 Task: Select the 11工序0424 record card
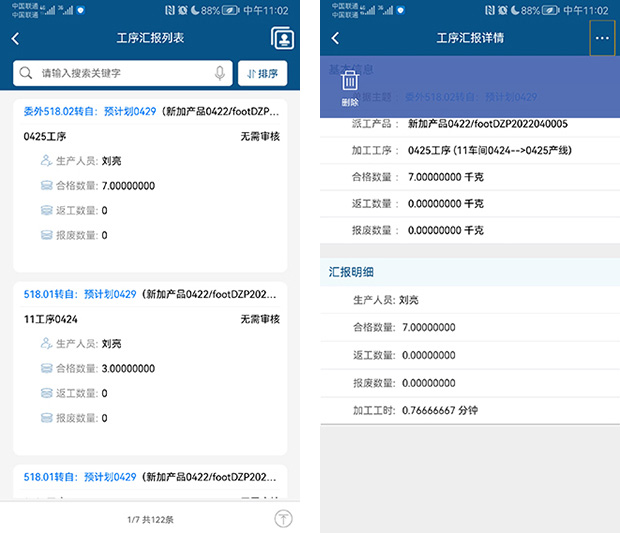coord(150,368)
